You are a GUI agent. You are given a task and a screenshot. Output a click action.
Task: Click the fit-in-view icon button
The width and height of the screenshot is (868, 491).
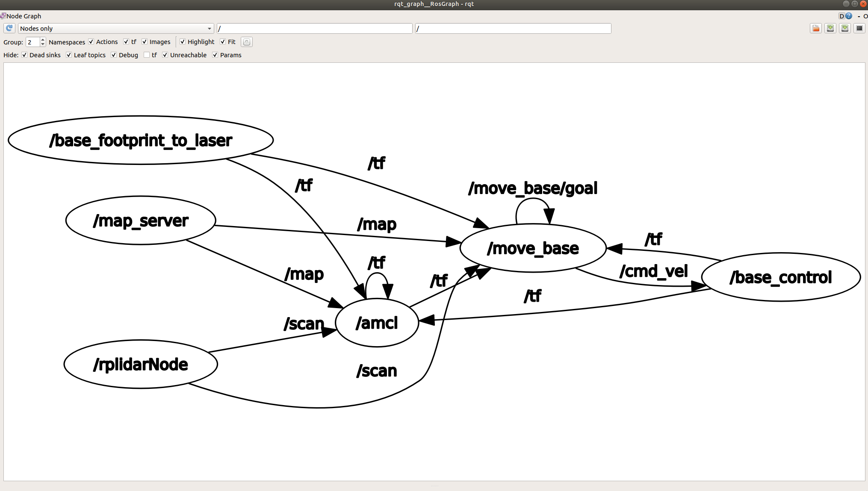[x=247, y=42]
